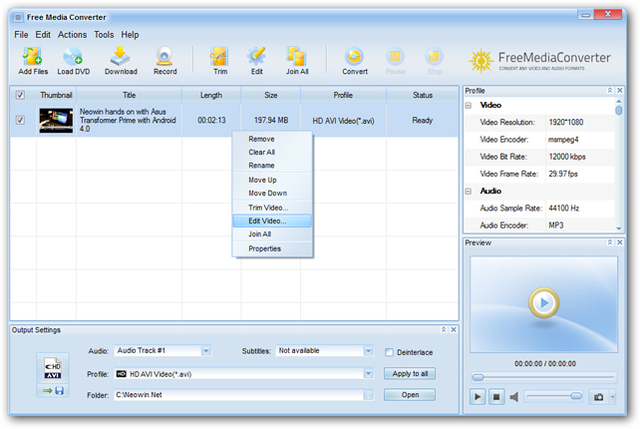Open Properties from the context menu
Viewport: 640px width, 429px height.
coord(272,249)
